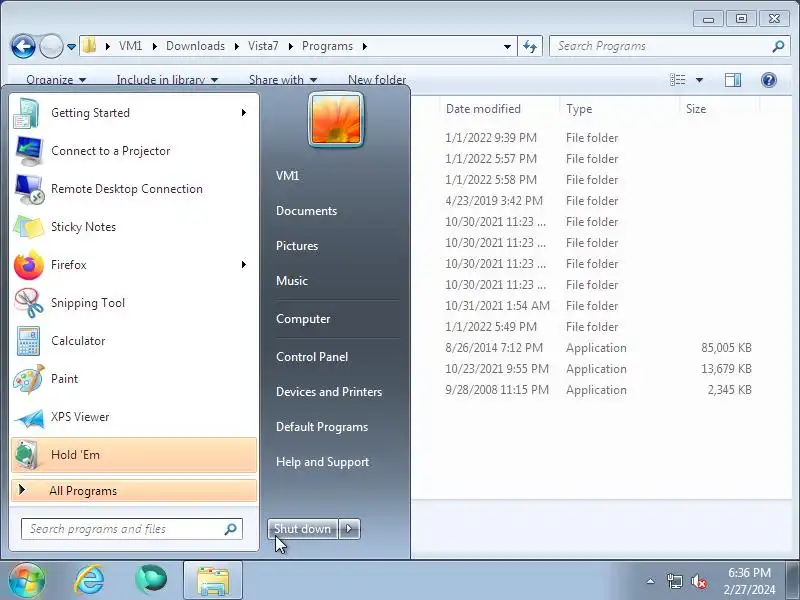Open the green globe taskbar app
Viewport: 800px width, 600px height.
point(151,580)
